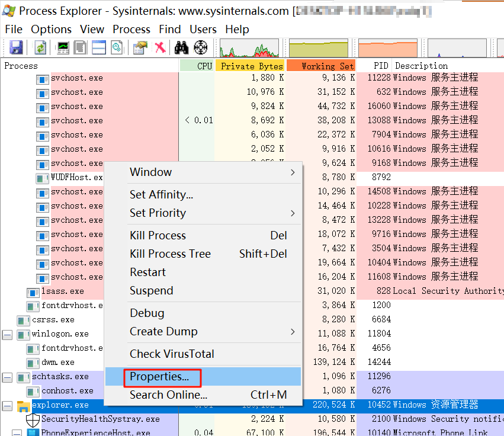Toggle Show Process Tree toolbar icon
The image size is (504, 436).
coord(81,47)
